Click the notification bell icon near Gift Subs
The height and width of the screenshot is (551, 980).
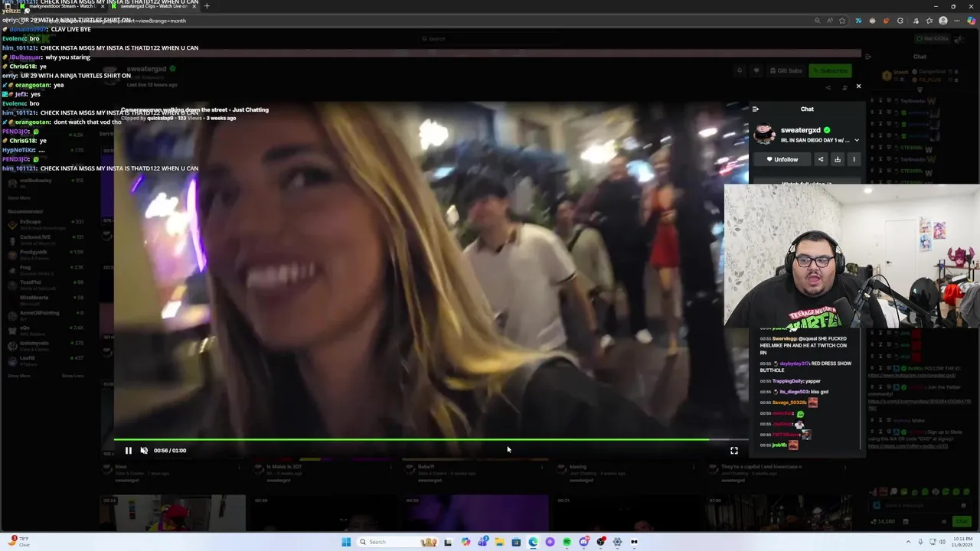coord(740,70)
